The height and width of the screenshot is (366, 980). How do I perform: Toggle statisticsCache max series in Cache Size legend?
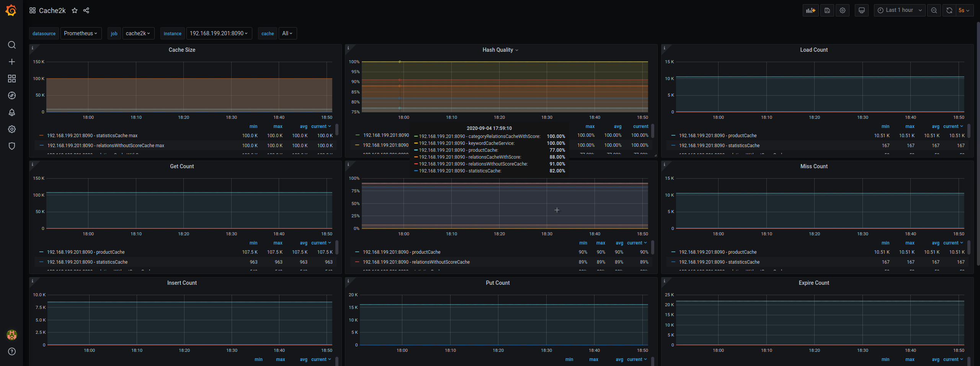pyautogui.click(x=92, y=136)
